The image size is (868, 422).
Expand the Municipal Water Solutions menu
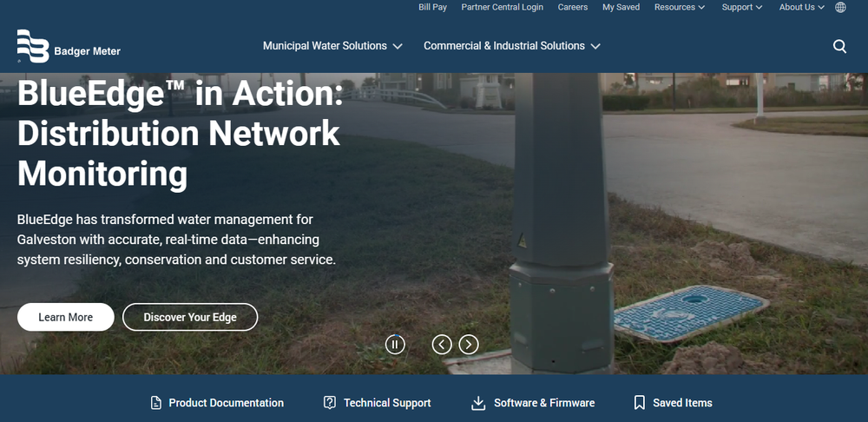332,46
